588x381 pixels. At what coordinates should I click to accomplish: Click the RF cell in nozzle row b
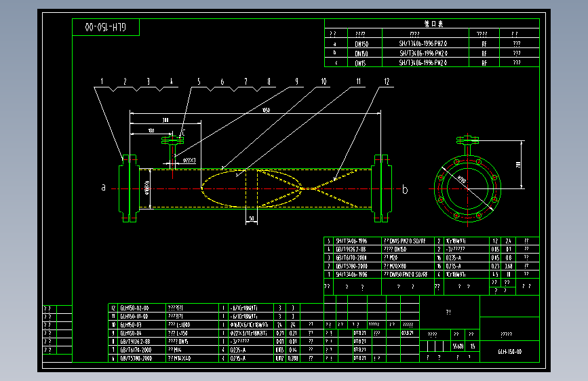point(484,54)
